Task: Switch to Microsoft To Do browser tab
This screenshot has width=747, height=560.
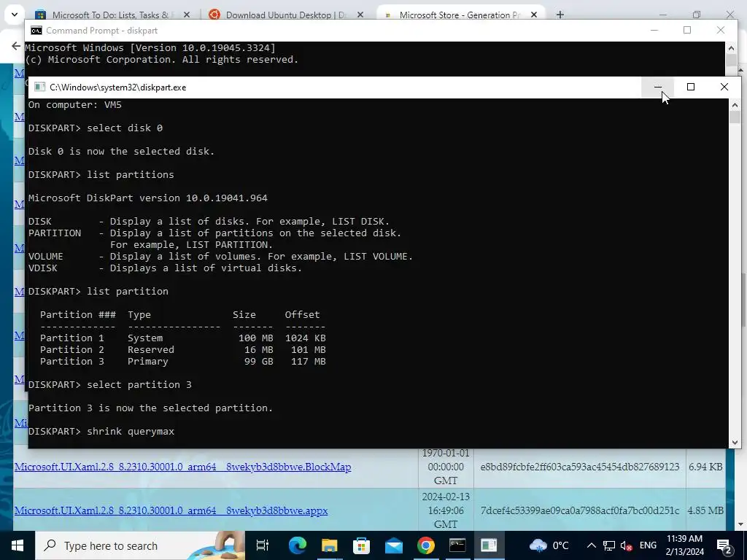Action: (111, 15)
